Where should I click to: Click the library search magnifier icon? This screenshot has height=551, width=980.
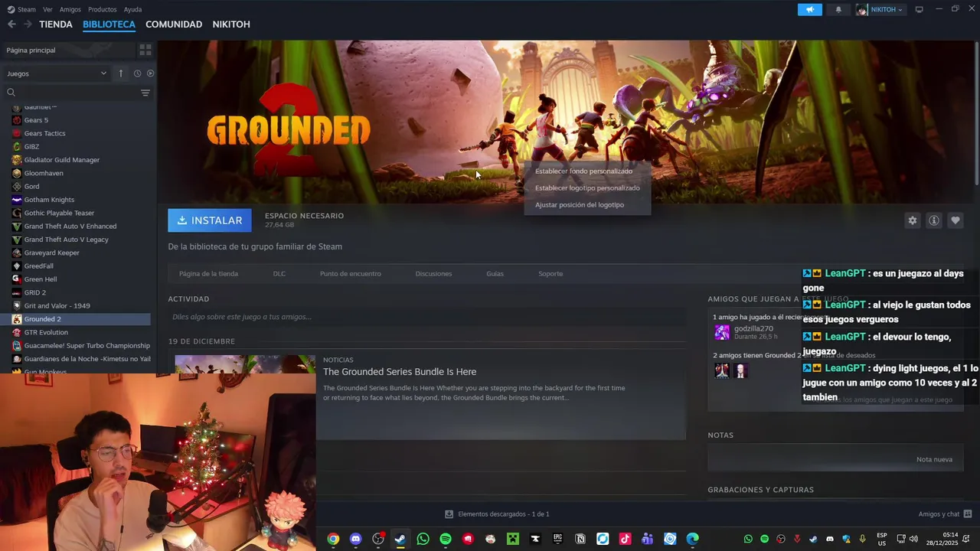11,93
